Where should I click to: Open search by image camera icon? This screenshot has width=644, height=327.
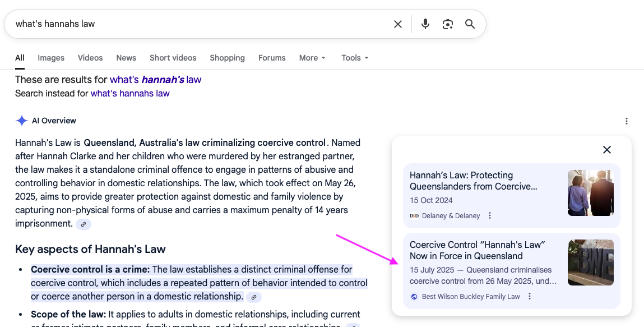coord(448,24)
